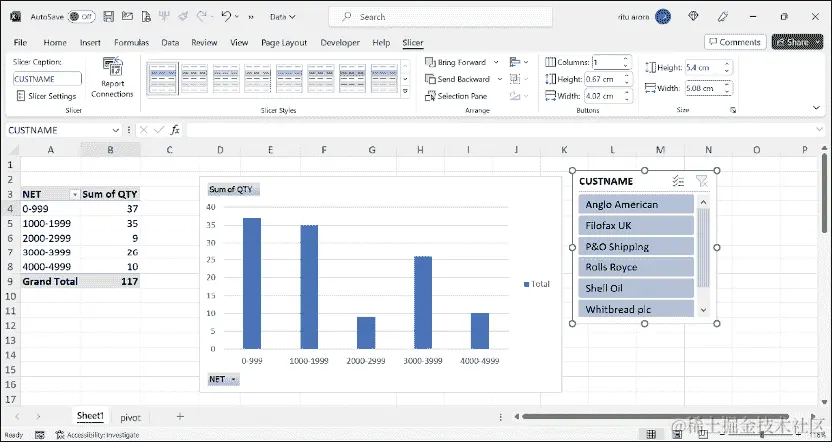Click the search magnifier icon
This screenshot has height=442, width=832.
point(346,17)
